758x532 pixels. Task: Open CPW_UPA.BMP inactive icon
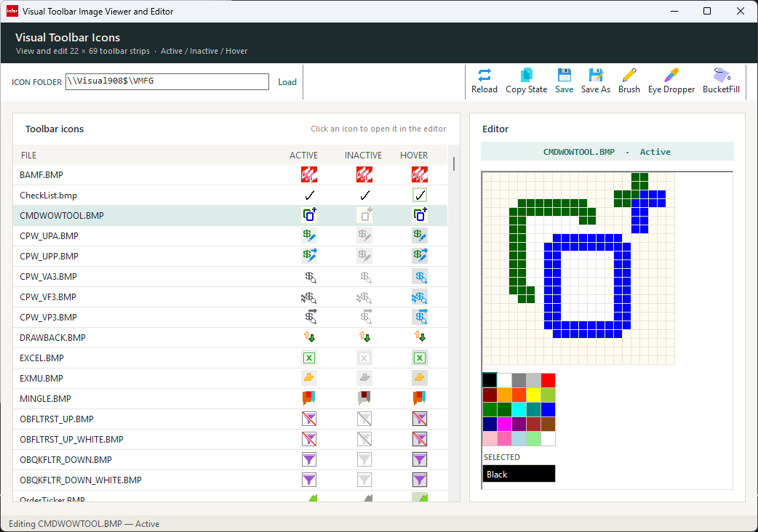364,235
